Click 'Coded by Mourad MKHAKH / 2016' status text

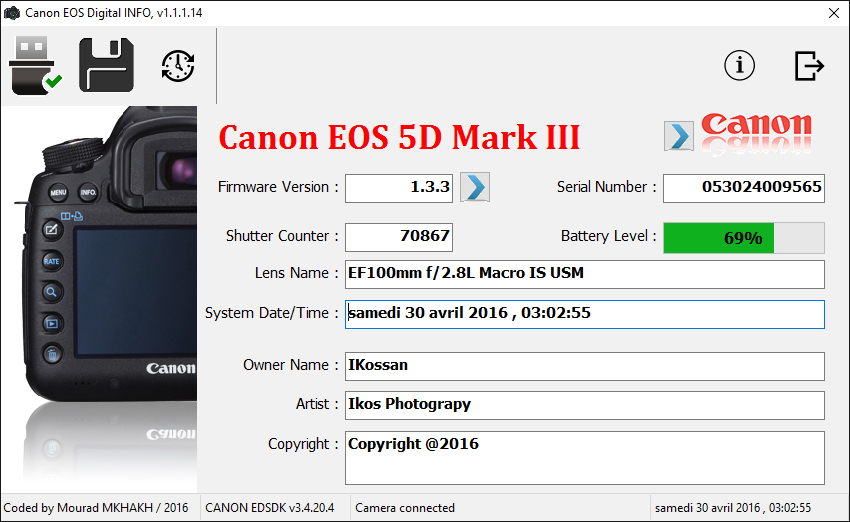click(96, 508)
